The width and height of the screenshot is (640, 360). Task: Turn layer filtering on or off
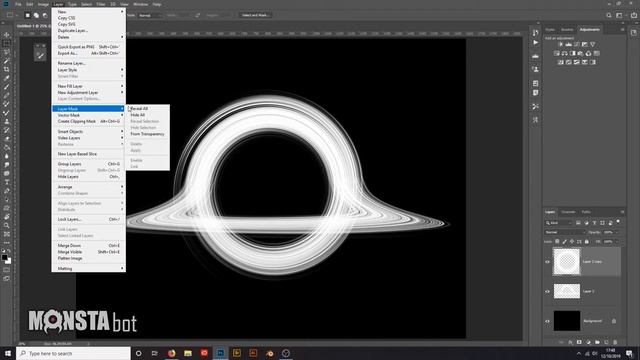618,222
